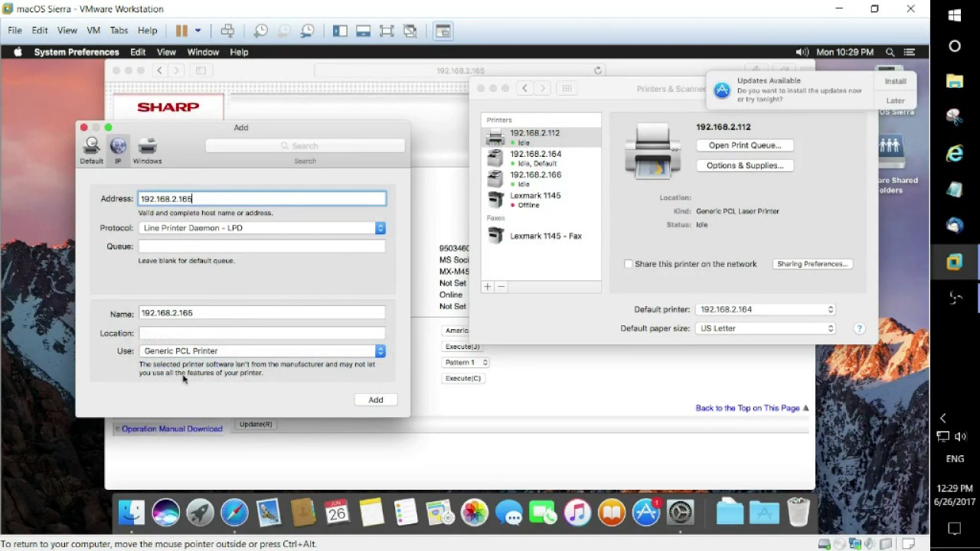Open the Calendar app in the Dock
The width and height of the screenshot is (980, 551).
[337, 513]
